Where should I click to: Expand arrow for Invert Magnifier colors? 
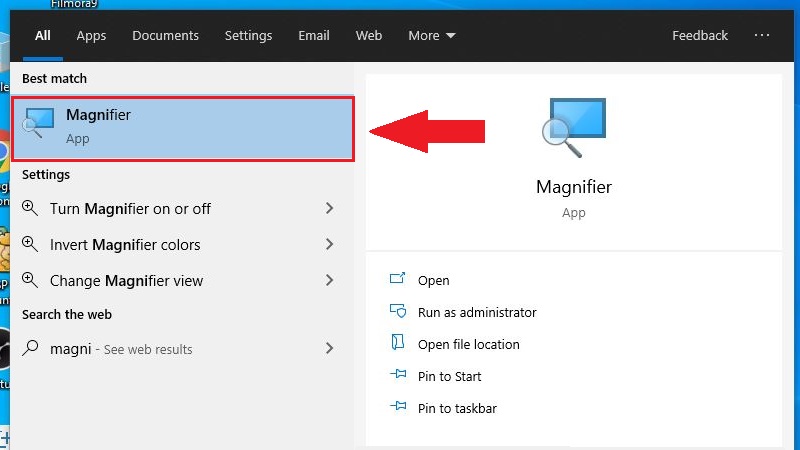coord(329,245)
